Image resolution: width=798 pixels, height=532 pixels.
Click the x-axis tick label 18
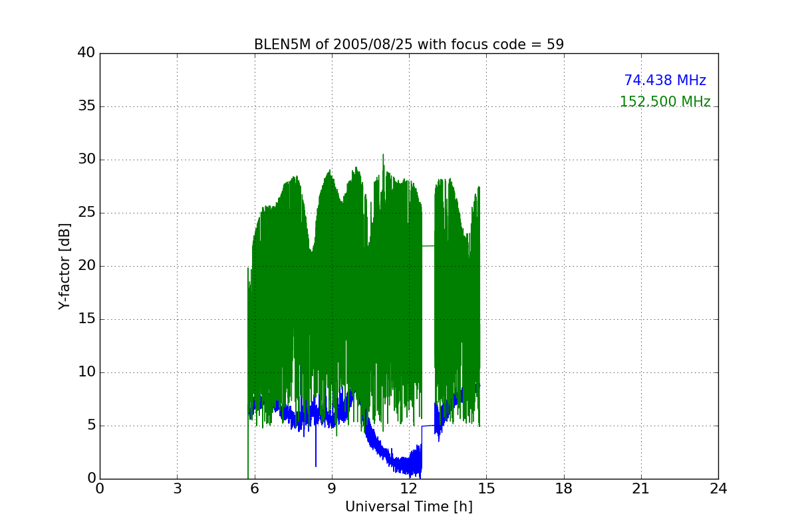(x=564, y=489)
